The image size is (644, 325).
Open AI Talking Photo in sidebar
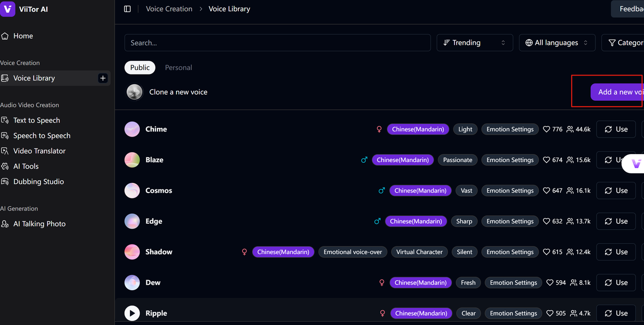[39, 224]
